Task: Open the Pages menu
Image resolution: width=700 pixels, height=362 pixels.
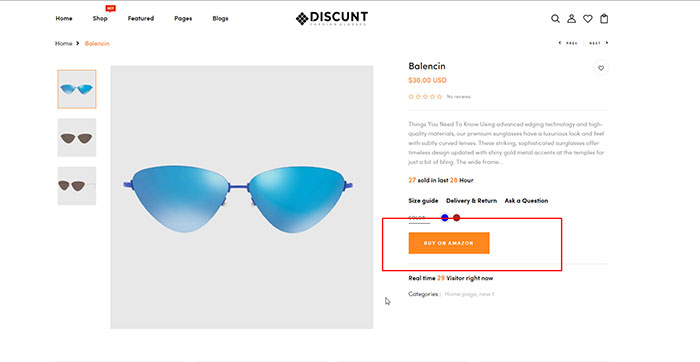Action: click(183, 18)
